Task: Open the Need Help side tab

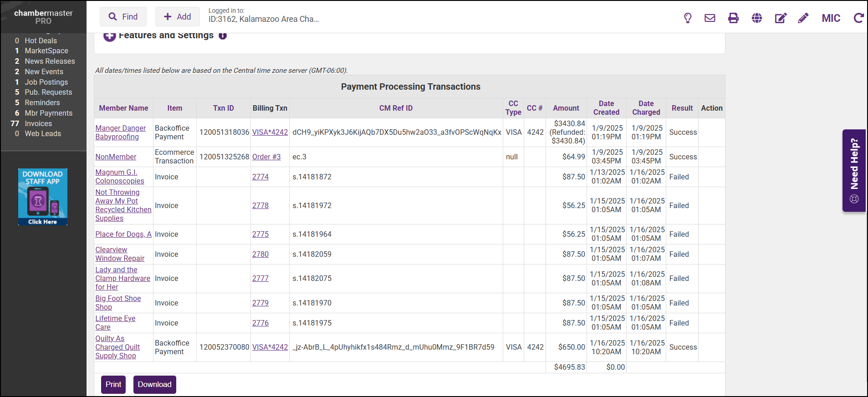Action: (x=854, y=170)
